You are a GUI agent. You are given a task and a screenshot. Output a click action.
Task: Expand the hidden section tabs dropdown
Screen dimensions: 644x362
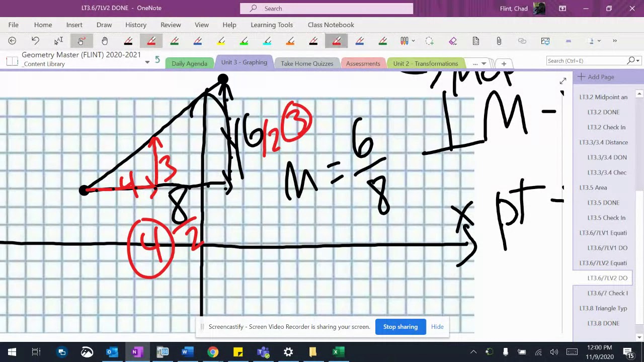(x=479, y=63)
